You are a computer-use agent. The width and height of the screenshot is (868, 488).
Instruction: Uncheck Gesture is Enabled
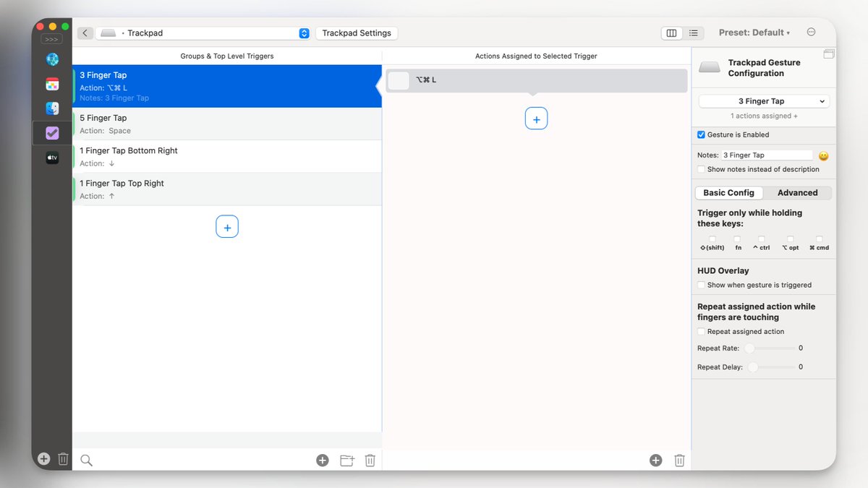pyautogui.click(x=701, y=134)
